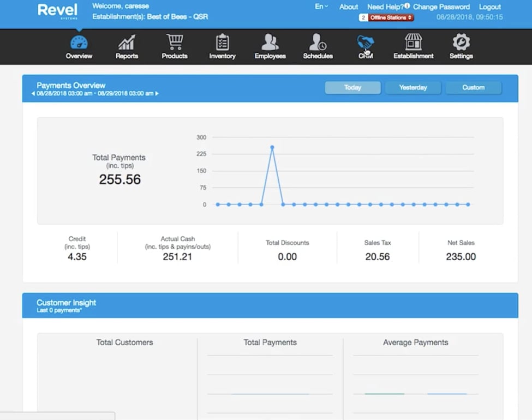The image size is (532, 420).
Task: Select the Today tab
Action: pyautogui.click(x=352, y=87)
